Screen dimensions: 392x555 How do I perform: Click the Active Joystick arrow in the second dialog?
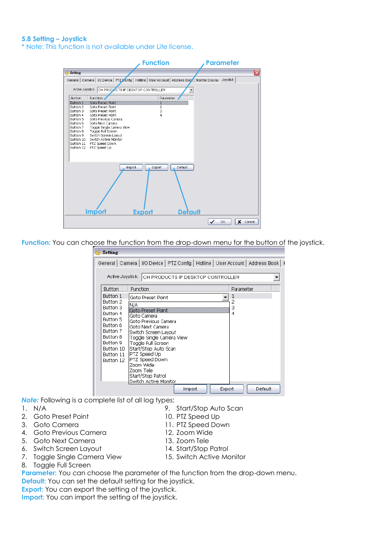tap(277, 277)
